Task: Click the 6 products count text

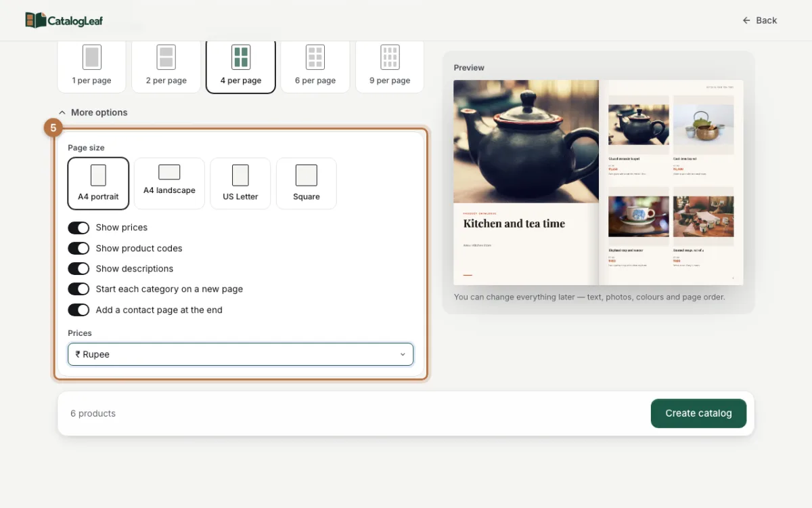Action: [x=93, y=413]
